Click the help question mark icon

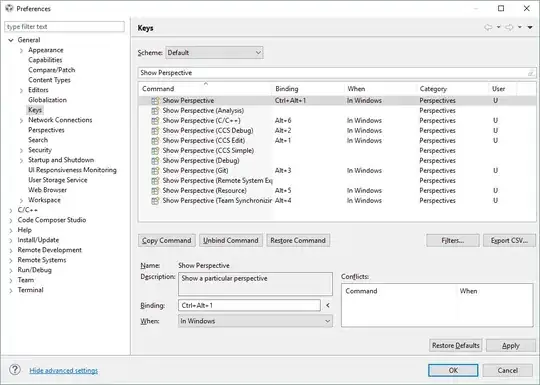pos(15,370)
